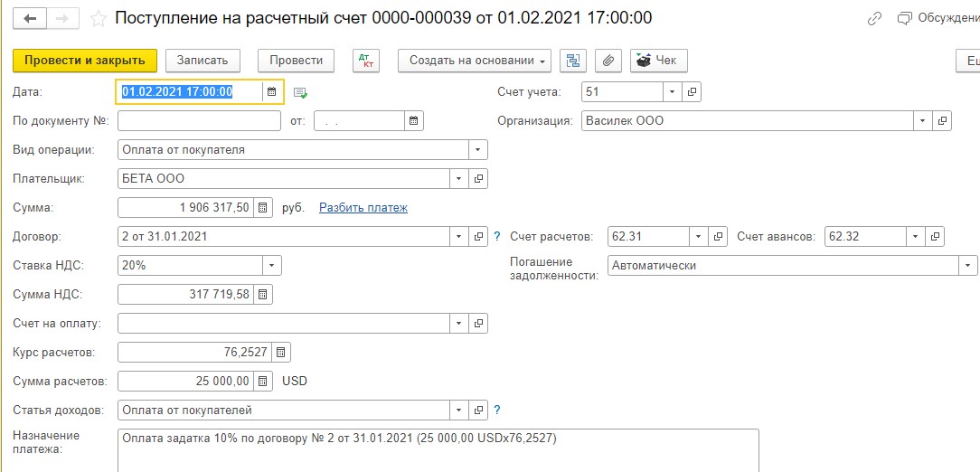The width and height of the screenshot is (980, 472).
Task: Focus the Дата input field
Action: (x=190, y=92)
